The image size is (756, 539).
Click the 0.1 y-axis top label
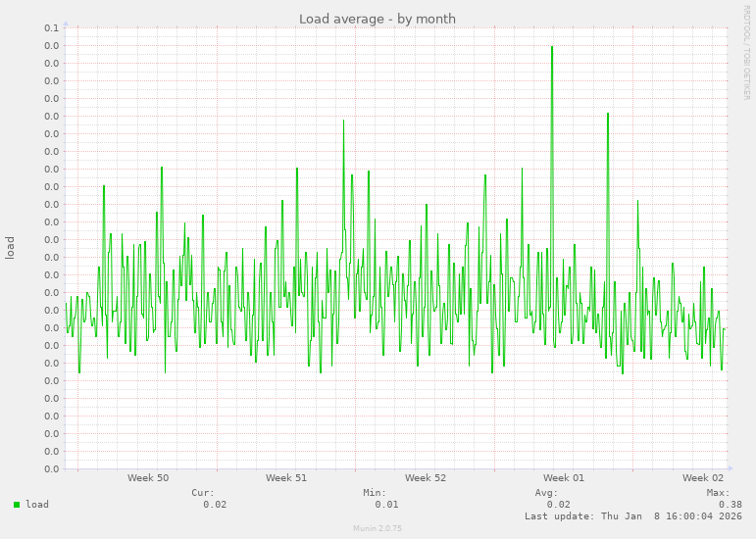52,28
